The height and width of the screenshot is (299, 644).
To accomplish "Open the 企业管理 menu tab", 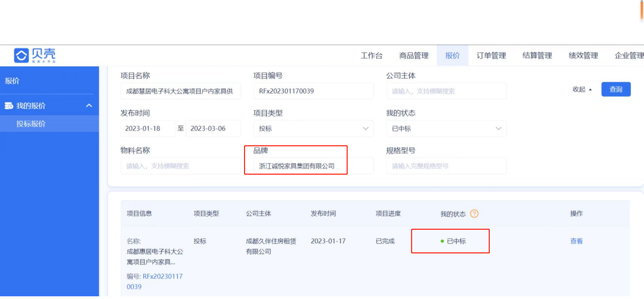I will tap(629, 55).
